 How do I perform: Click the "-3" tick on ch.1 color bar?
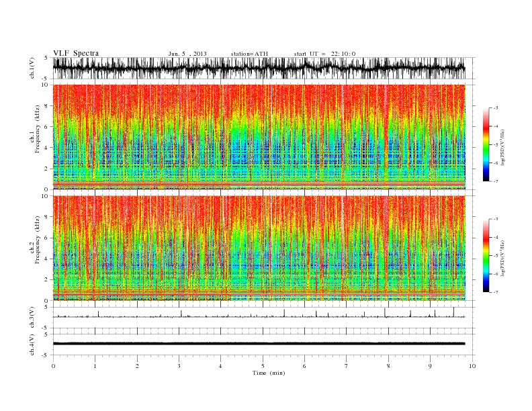tap(496, 108)
